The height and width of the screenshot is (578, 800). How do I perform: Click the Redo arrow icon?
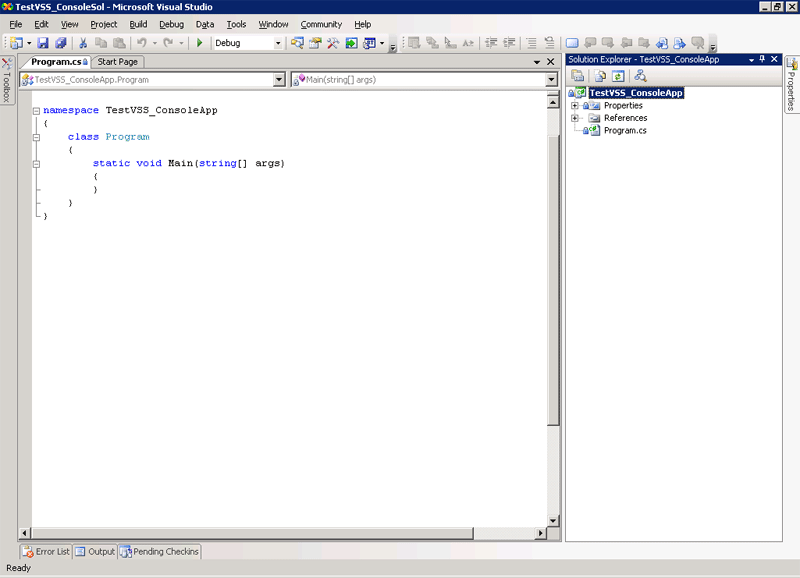[x=168, y=43]
